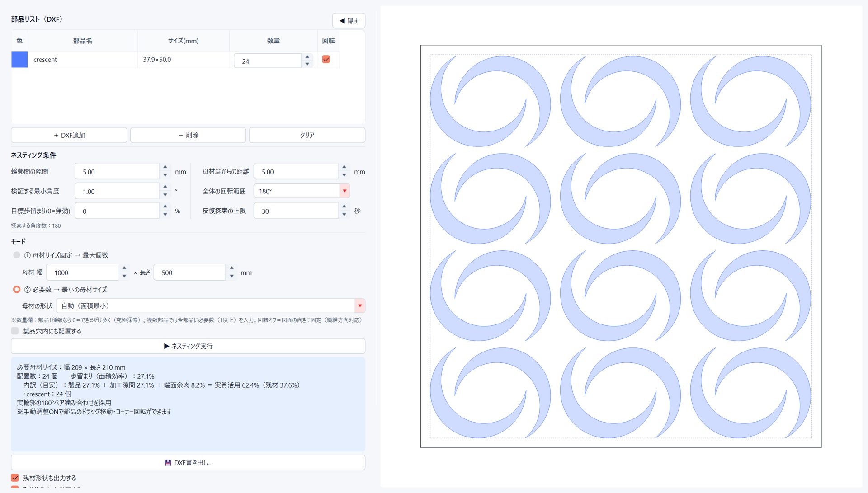Increase target yield spinner up arrow
This screenshot has width=868, height=493.
pyautogui.click(x=165, y=207)
